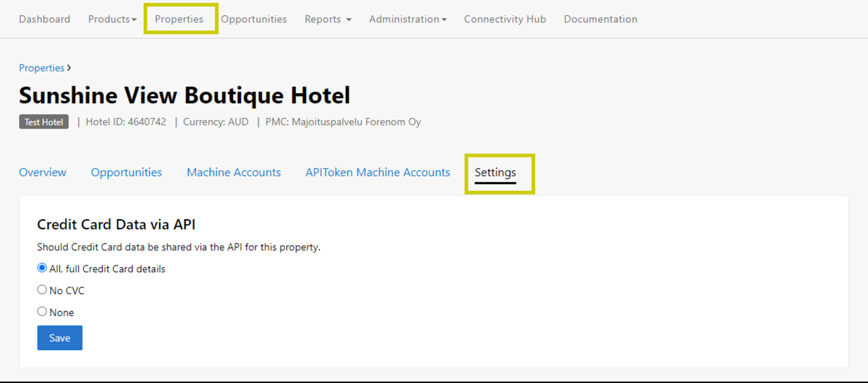Click the breadcrumb chevron arrow

pyautogui.click(x=69, y=68)
